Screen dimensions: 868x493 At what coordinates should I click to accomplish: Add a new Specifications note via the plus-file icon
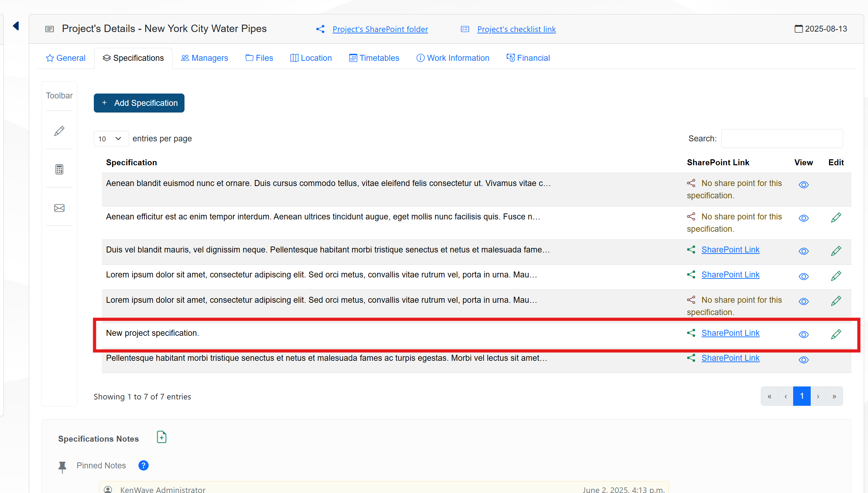point(161,437)
